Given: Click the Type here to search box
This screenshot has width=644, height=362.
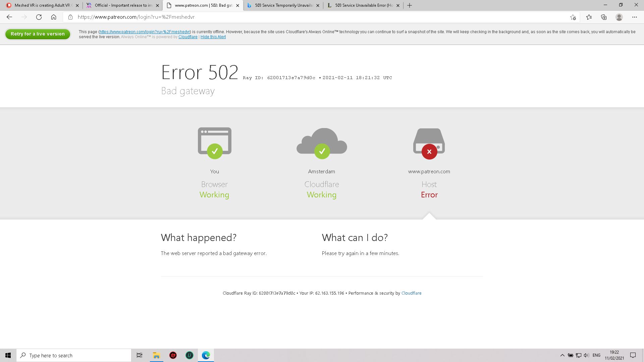Looking at the screenshot, I should 74,355.
